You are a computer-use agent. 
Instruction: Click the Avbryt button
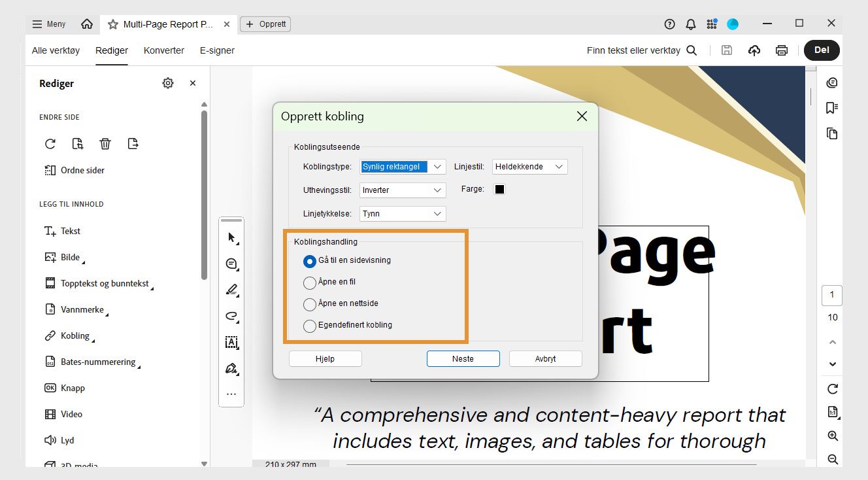click(545, 359)
